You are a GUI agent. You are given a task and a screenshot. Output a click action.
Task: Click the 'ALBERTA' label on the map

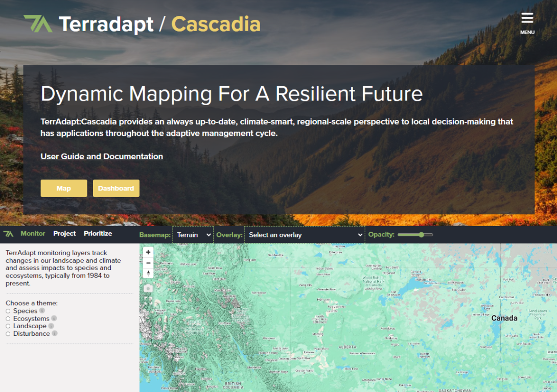pyautogui.click(x=347, y=347)
